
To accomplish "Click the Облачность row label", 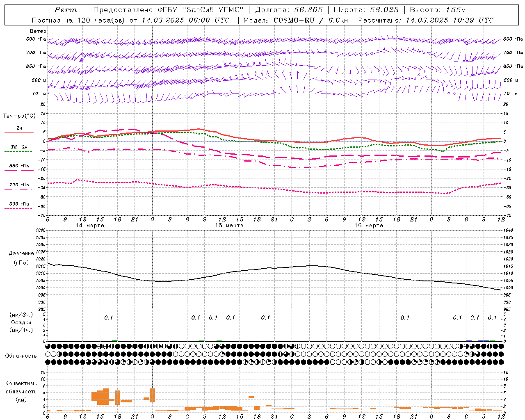I will pyautogui.click(x=21, y=356).
